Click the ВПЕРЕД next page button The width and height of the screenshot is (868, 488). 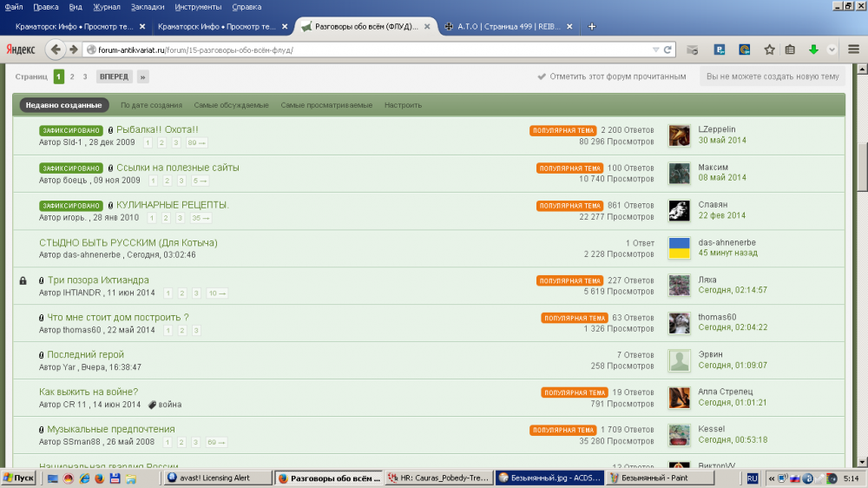coord(114,76)
